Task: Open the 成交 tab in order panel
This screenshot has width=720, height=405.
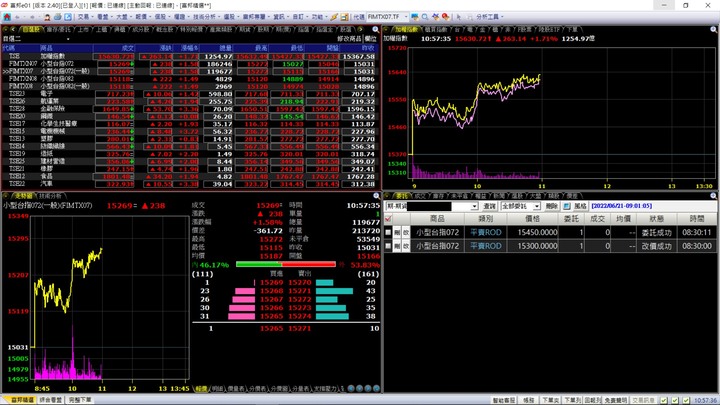Action: (x=420, y=196)
